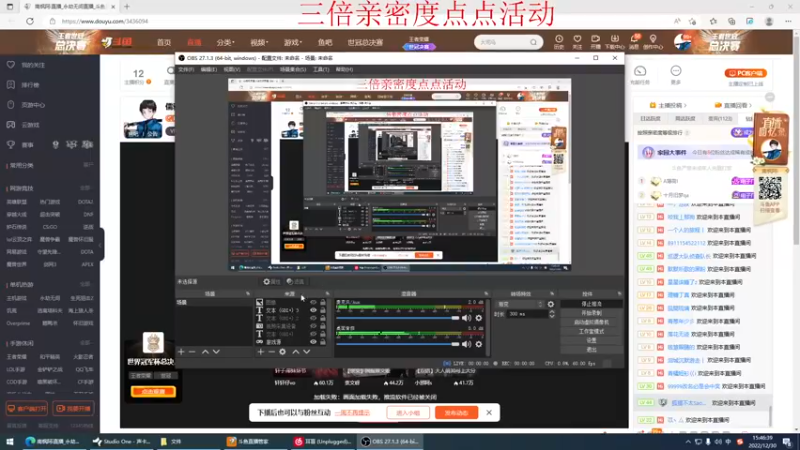800x450 pixels.
Task: Undock the Scenes panel using its header icon
Action: coord(248,294)
